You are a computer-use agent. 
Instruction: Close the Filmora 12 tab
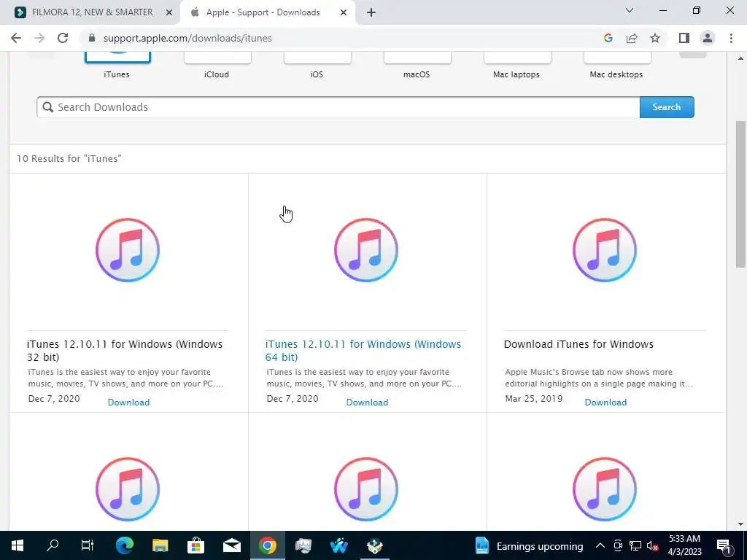(x=169, y=12)
